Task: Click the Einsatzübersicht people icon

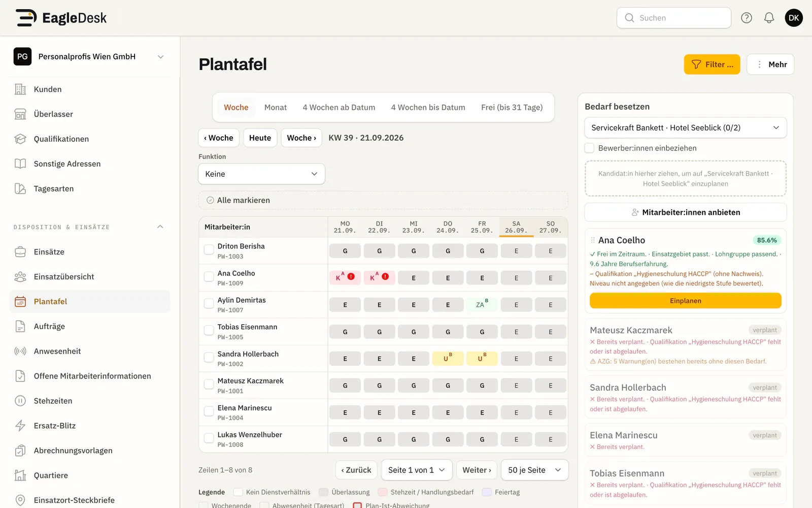Action: 20,277
